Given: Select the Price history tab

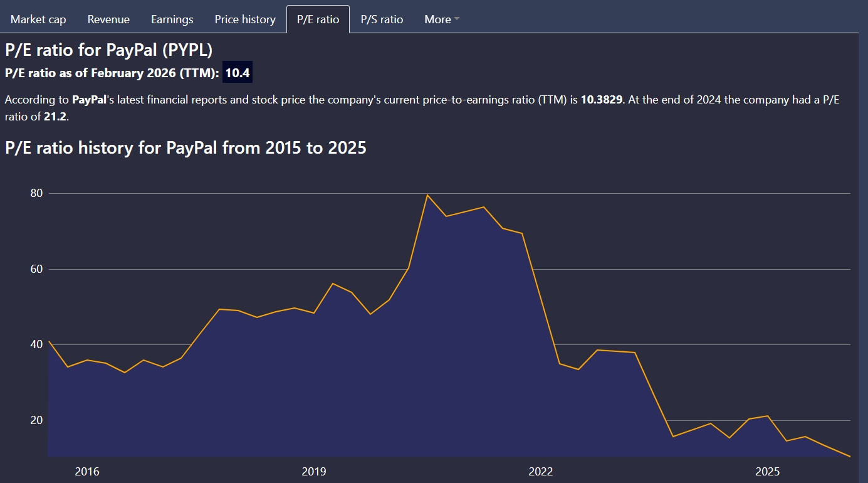Looking at the screenshot, I should coord(245,19).
